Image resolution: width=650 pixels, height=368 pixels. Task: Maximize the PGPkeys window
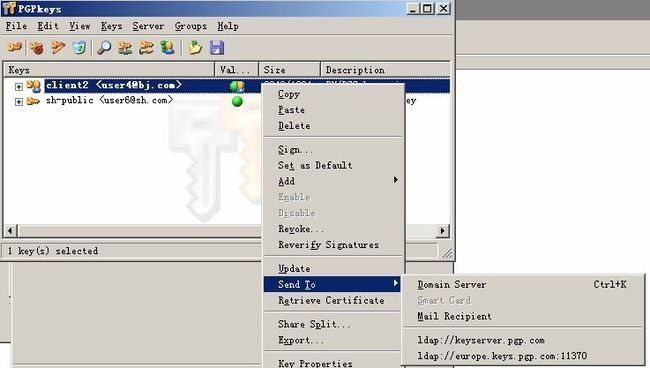427,8
